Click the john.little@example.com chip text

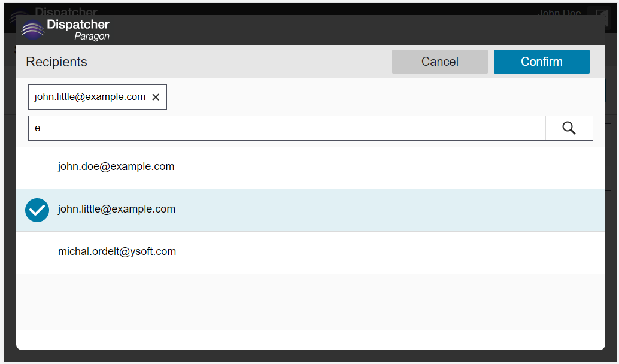coord(90,97)
